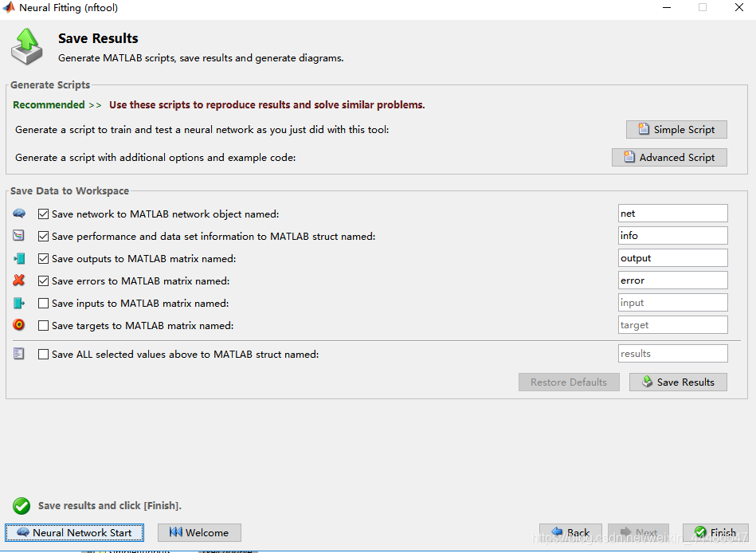Uncheck Save network to MATLAB network object
This screenshot has height=553, width=756.
(x=44, y=214)
